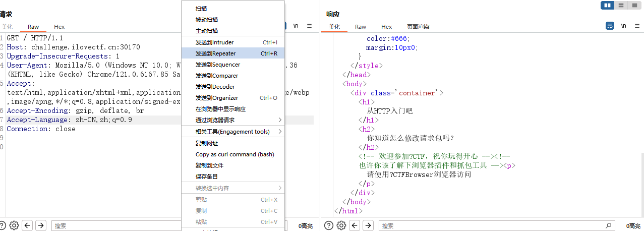Screen dimensions: 644x231
Task: Click the Connection: close header line
Action: (41, 129)
